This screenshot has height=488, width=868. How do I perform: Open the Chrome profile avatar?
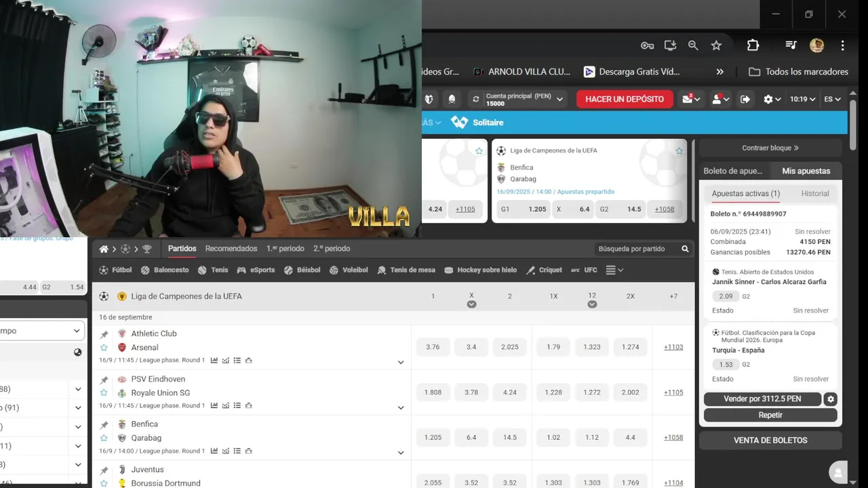tap(816, 45)
